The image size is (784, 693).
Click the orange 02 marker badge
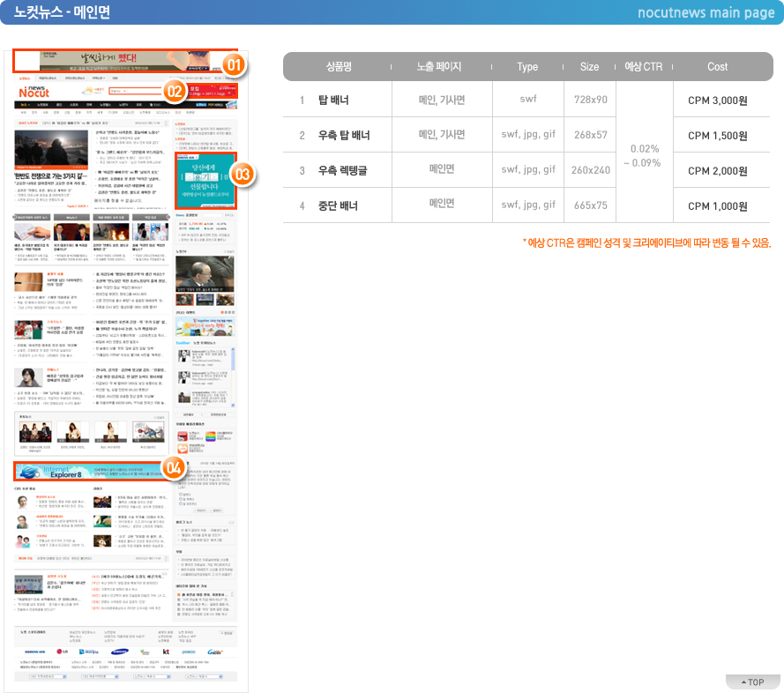pos(175,91)
